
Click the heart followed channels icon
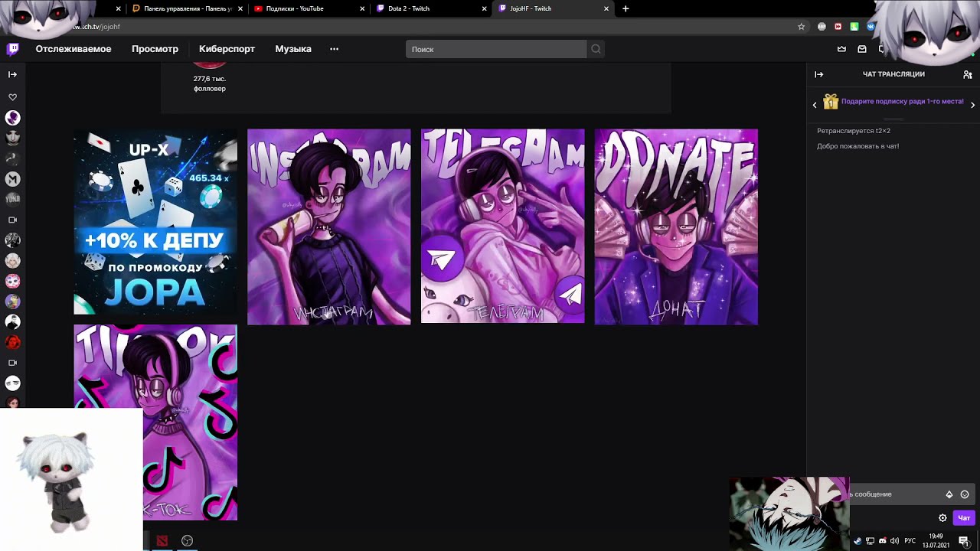pyautogui.click(x=12, y=97)
